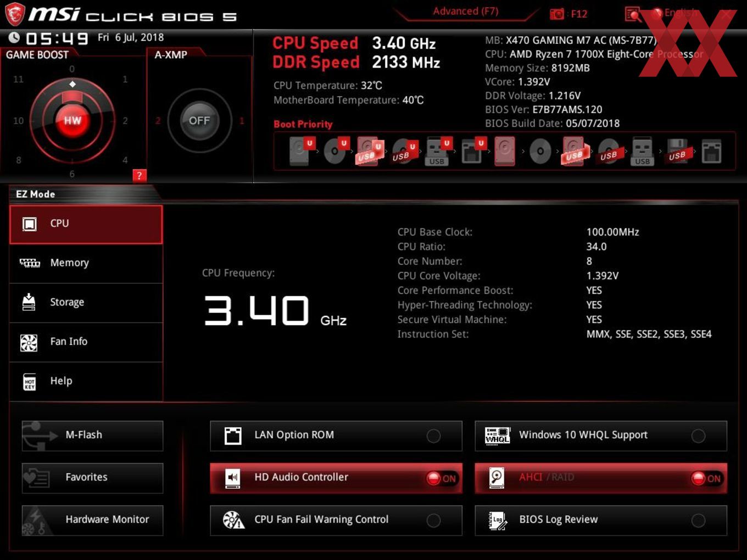Click the CPU Ratio value 34.0
Screen dimensions: 747x560
click(597, 247)
